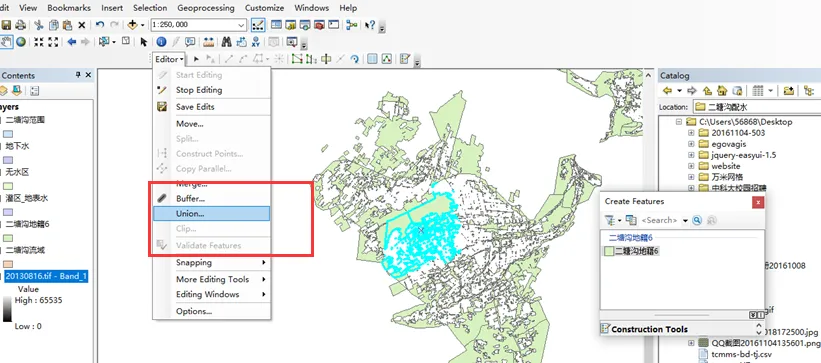The height and width of the screenshot is (363, 821).
Task: Select the Cut Polygons tool
Action: tap(327, 59)
